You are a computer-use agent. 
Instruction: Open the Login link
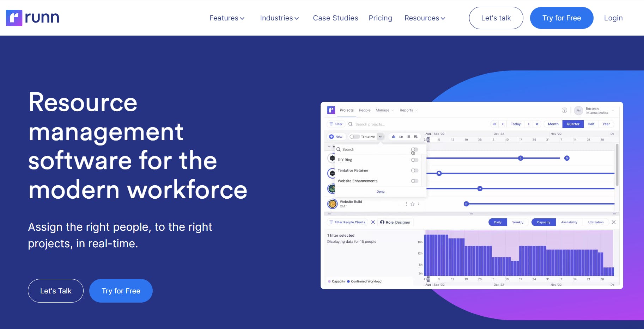coord(613,18)
